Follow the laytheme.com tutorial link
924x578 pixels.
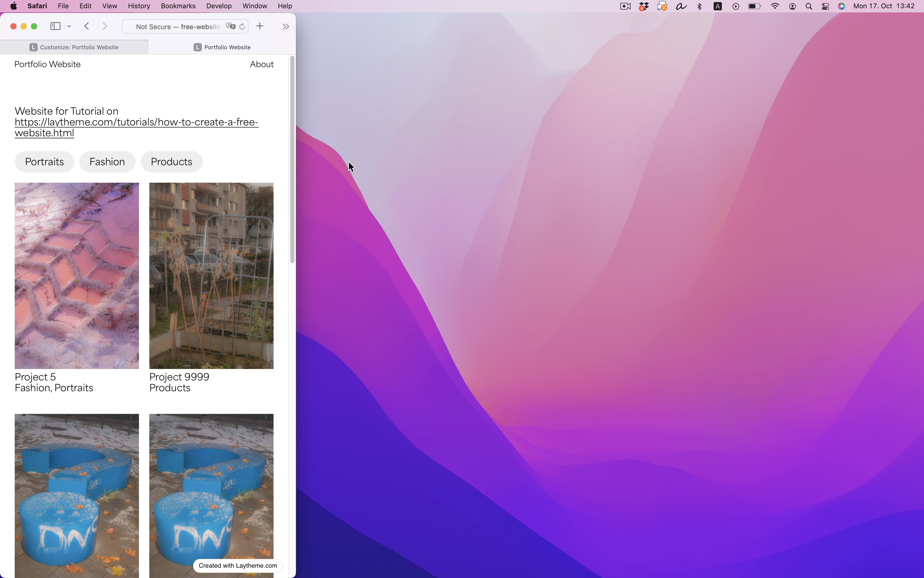(x=136, y=127)
